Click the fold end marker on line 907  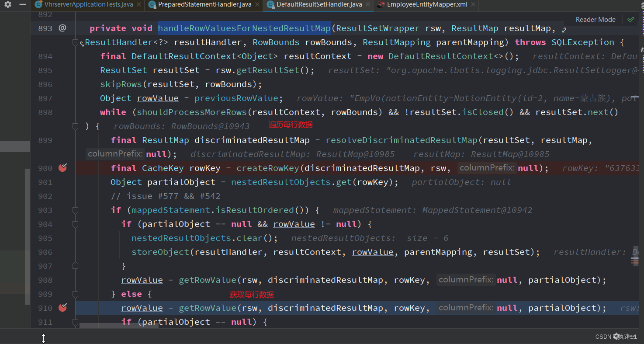[75, 265]
